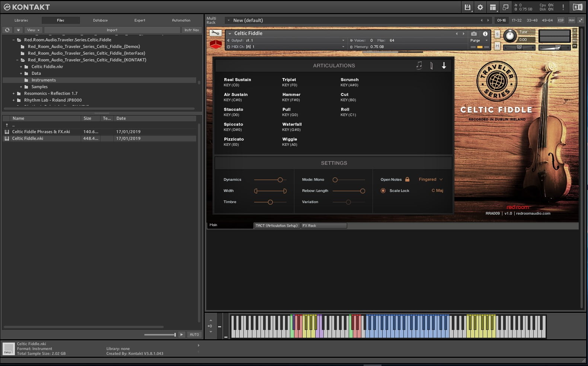588x366 pixels.
Task: Toggle AUTO audition playback
Action: (x=194, y=334)
